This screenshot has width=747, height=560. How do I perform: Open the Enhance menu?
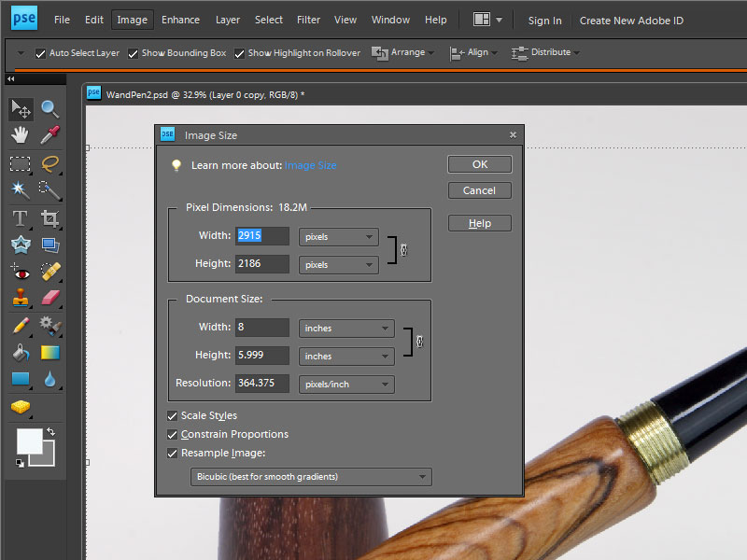(x=180, y=20)
